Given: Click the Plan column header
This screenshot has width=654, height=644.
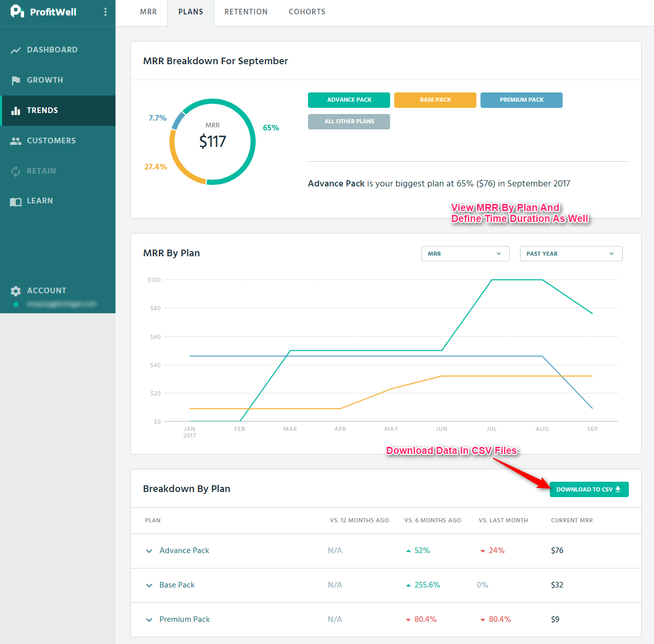Looking at the screenshot, I should pyautogui.click(x=152, y=520).
